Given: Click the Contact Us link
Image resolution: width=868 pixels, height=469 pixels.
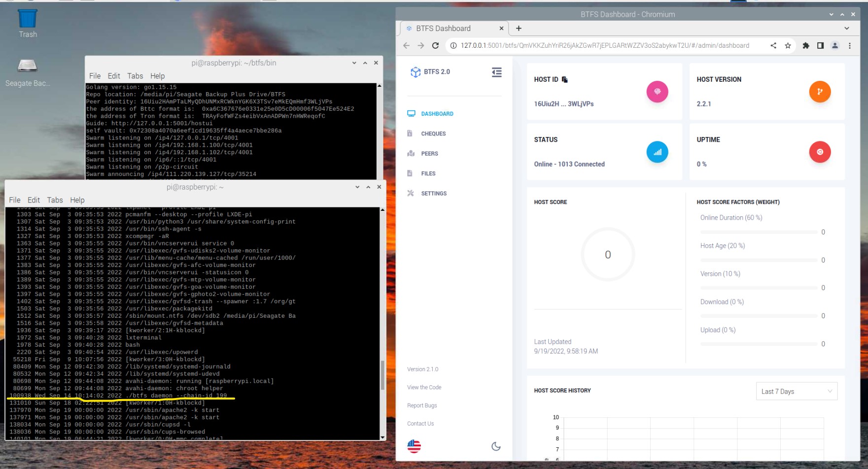Looking at the screenshot, I should click(420, 424).
